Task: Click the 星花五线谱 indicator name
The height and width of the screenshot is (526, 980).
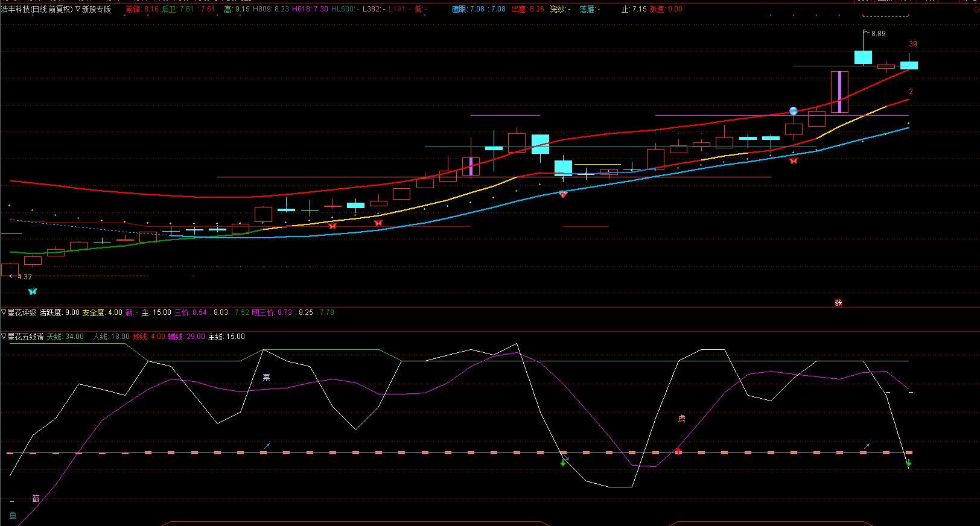Action: (x=25, y=337)
